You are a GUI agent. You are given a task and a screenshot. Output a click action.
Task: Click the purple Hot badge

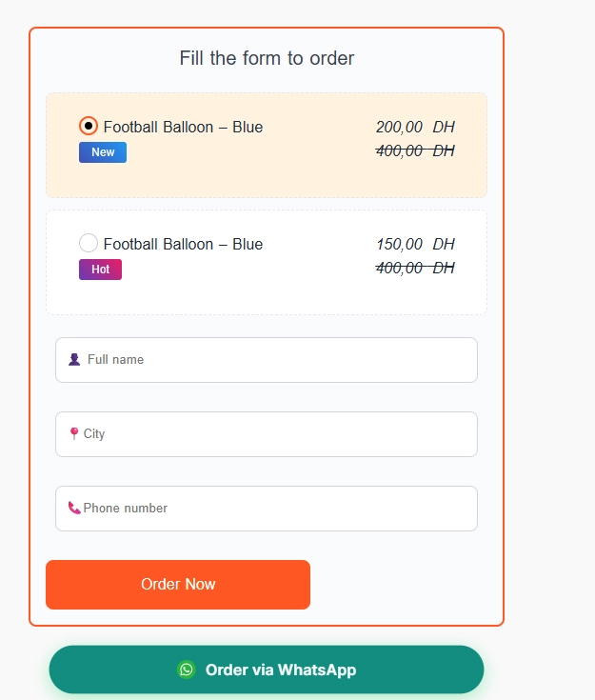click(100, 270)
